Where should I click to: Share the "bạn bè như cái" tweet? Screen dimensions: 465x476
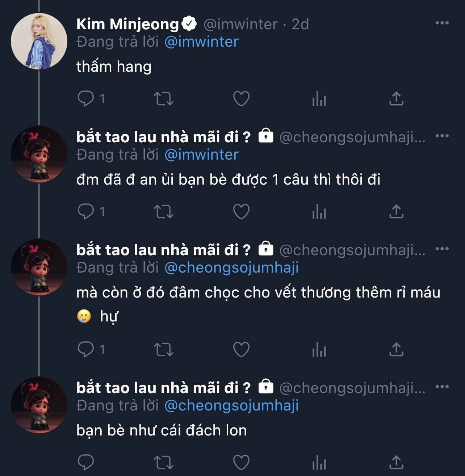(396, 463)
